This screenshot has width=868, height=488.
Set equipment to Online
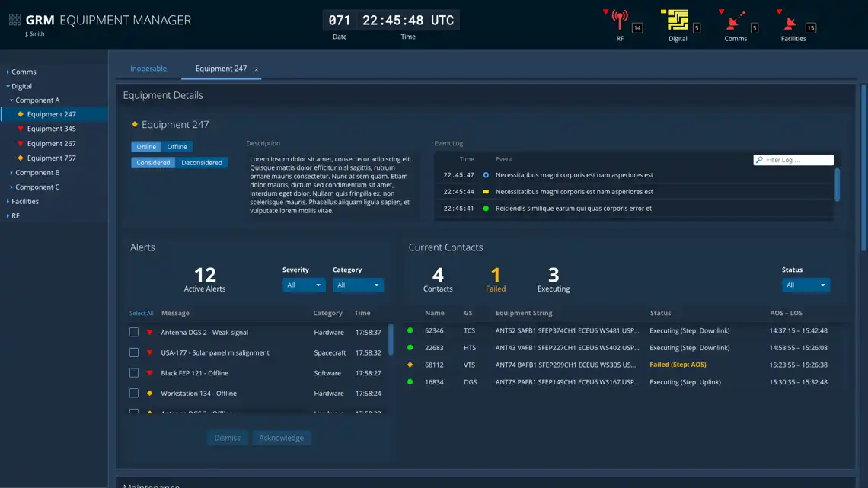click(146, 147)
